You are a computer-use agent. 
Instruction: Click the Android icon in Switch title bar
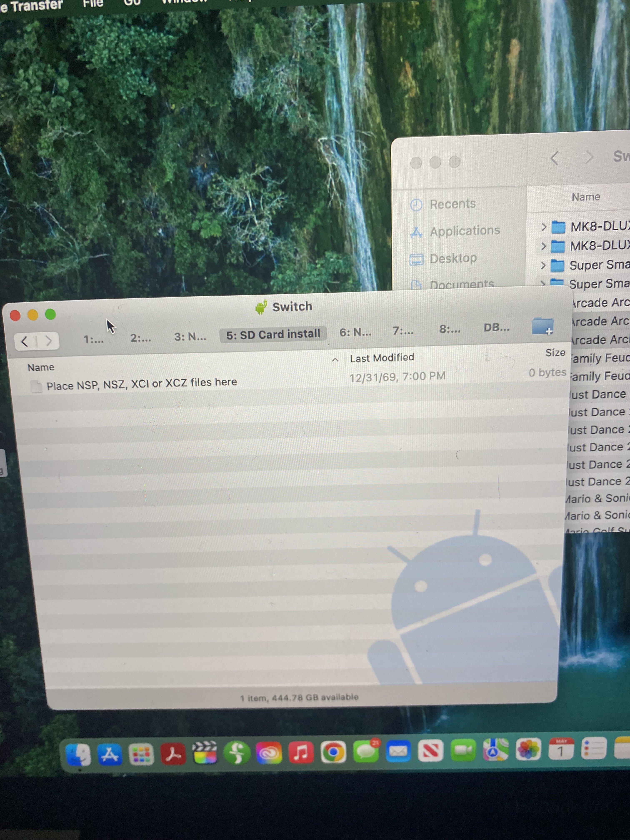[x=261, y=307]
